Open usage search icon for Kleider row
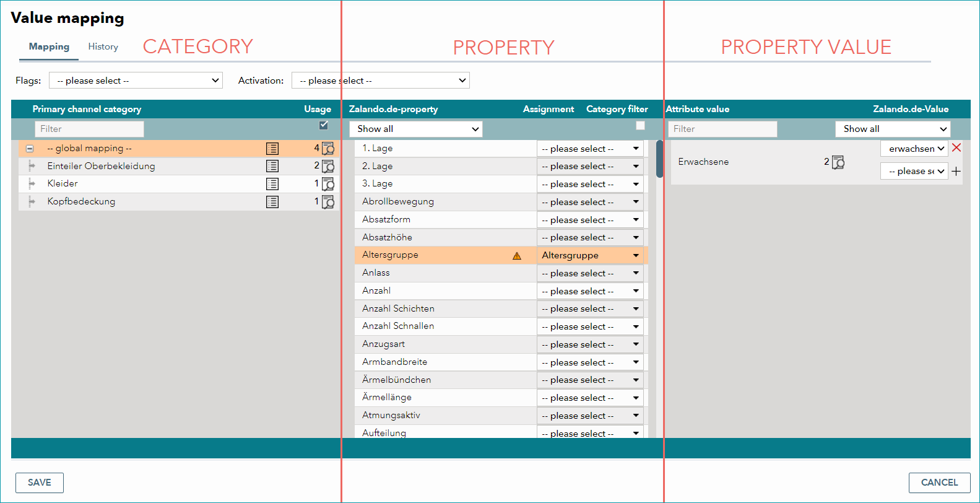The height and width of the screenshot is (503, 980). pos(328,184)
